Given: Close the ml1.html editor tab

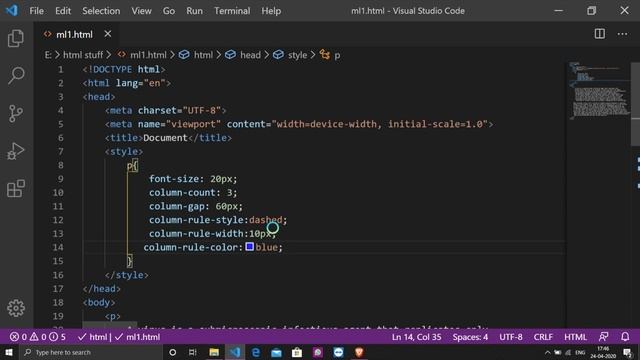Looking at the screenshot, I should (x=107, y=34).
